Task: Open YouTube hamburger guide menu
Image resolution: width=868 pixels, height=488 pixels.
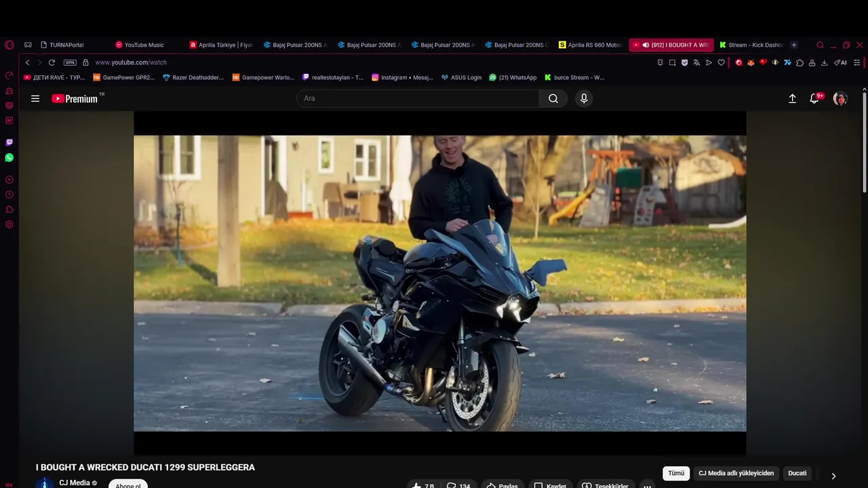Action: 35,98
